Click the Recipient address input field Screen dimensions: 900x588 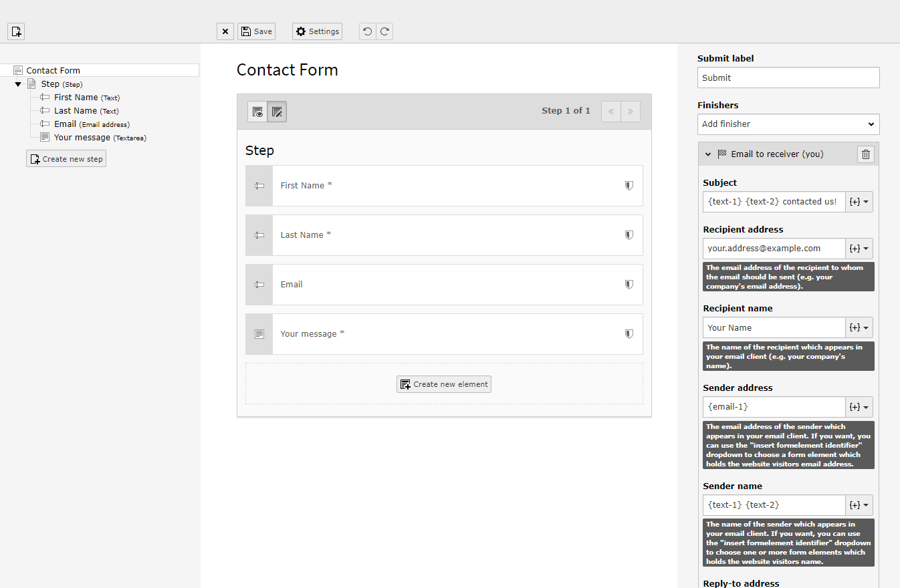click(x=774, y=249)
